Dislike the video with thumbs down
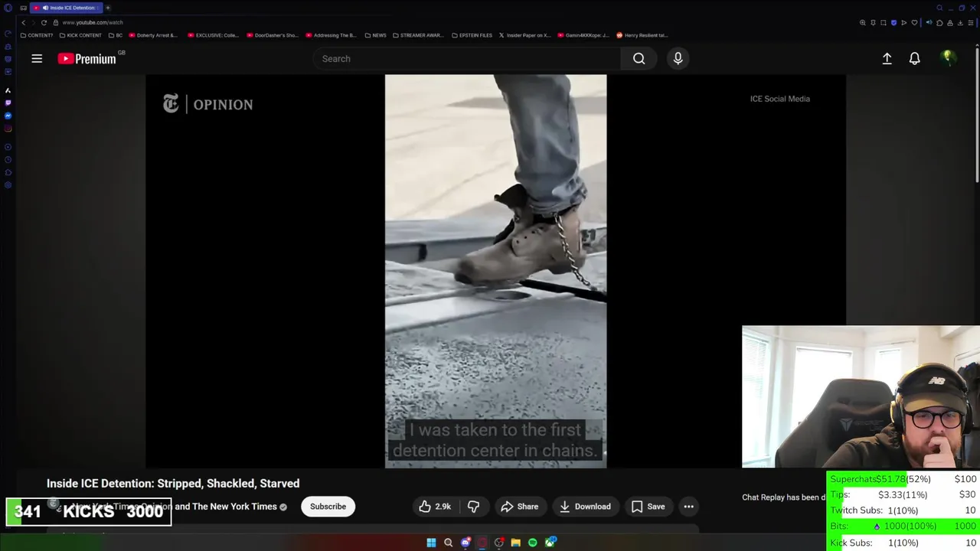The height and width of the screenshot is (551, 980). tap(474, 507)
